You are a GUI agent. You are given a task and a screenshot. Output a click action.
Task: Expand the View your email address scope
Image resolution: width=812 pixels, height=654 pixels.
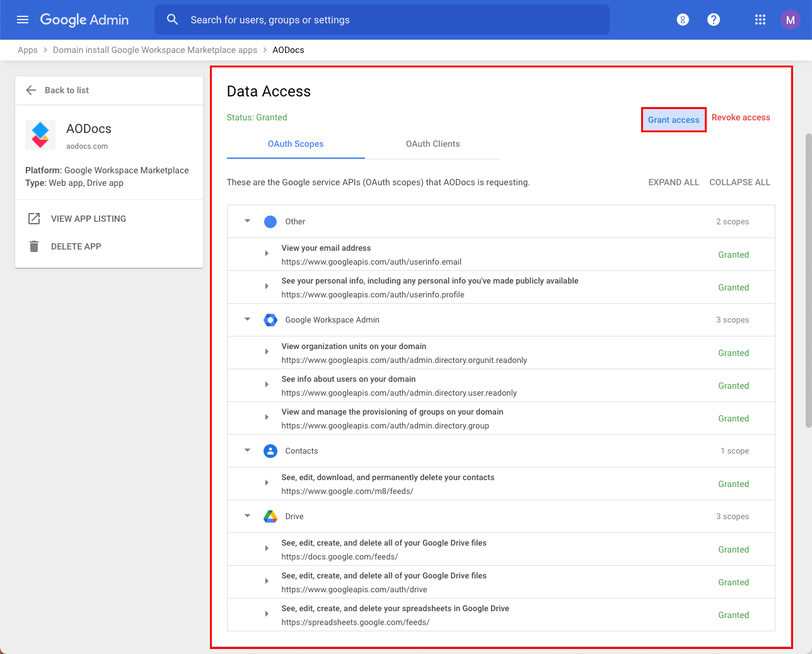267,253
